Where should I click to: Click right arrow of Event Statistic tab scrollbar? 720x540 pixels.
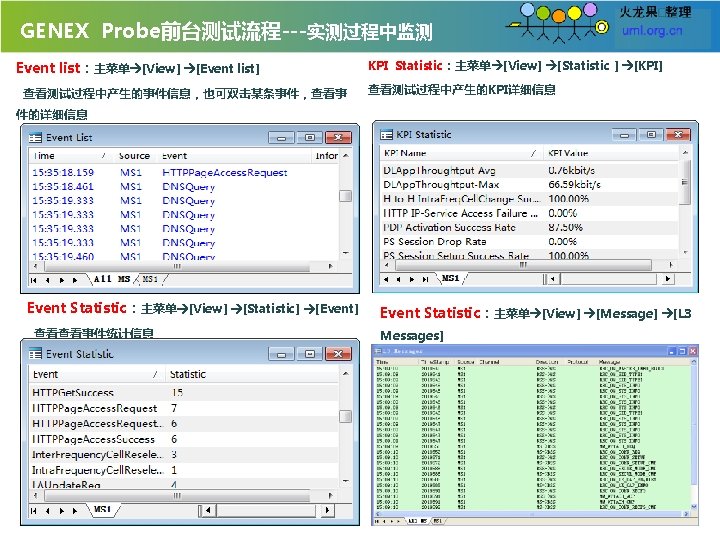[327, 511]
